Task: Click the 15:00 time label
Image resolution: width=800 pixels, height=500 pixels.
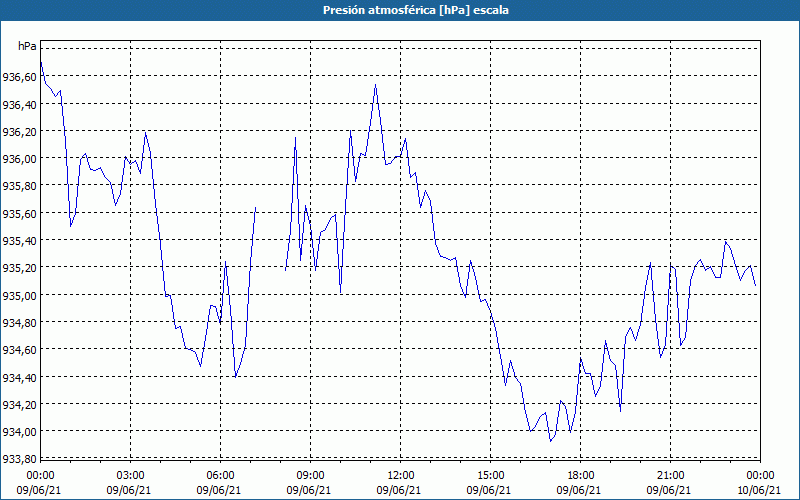Action: 491,476
